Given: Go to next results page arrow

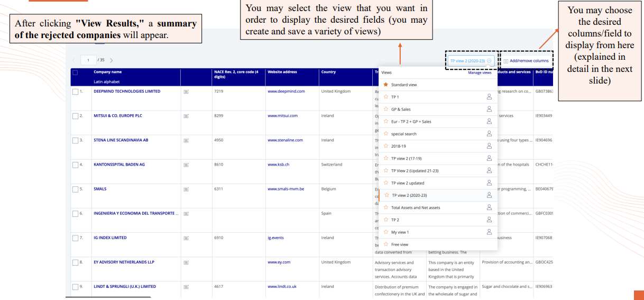Looking at the screenshot, I should click(x=111, y=60).
